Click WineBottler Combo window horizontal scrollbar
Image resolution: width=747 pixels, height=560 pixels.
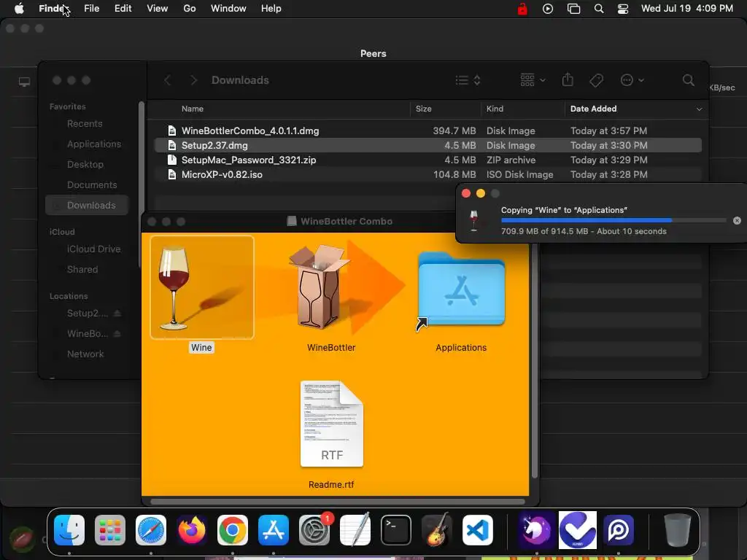(338, 502)
